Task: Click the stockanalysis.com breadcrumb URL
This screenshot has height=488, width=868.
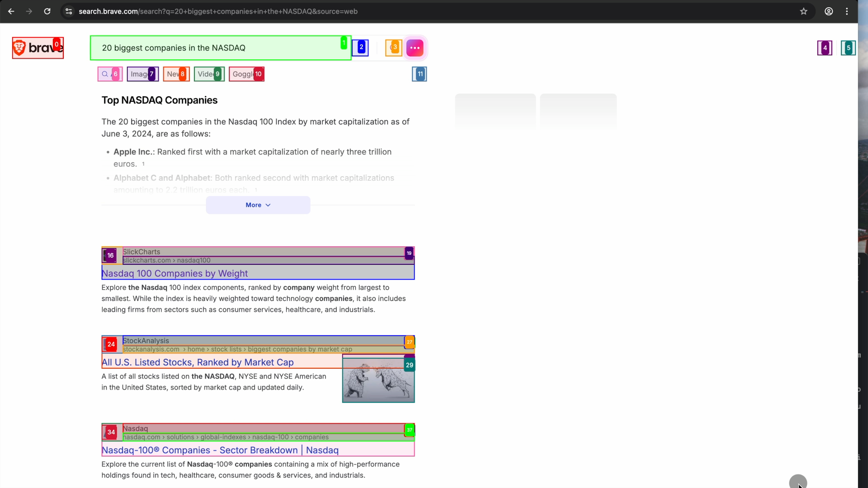Action: [237, 349]
